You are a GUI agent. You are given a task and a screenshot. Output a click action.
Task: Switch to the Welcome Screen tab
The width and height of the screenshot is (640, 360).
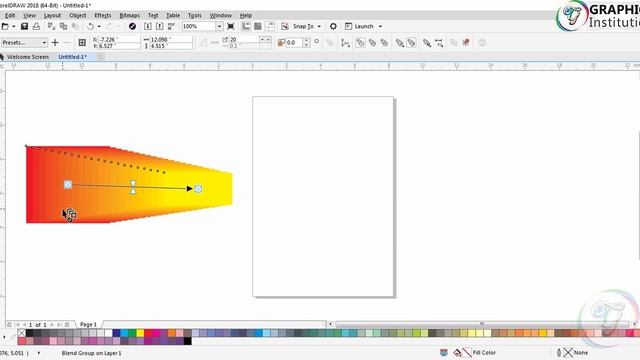click(x=28, y=57)
